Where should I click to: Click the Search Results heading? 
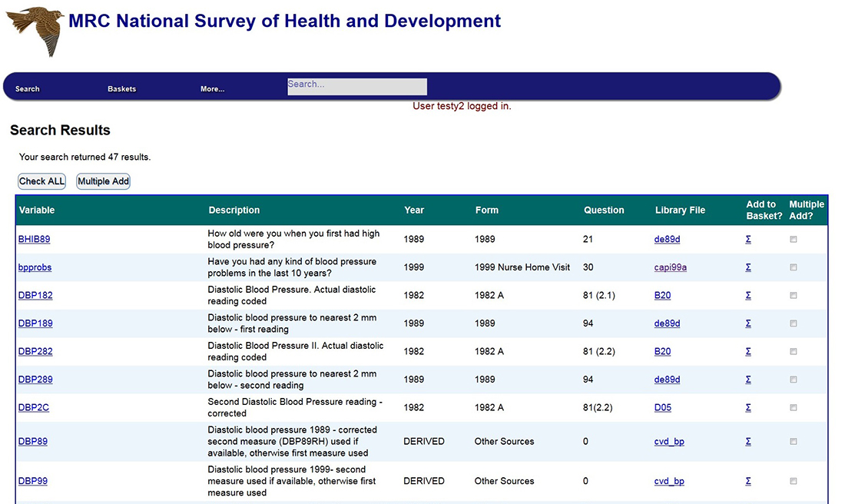click(60, 130)
